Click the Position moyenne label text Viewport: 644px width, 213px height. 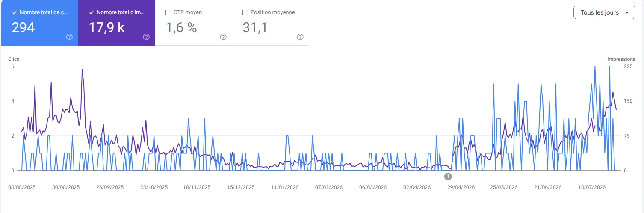tap(272, 12)
